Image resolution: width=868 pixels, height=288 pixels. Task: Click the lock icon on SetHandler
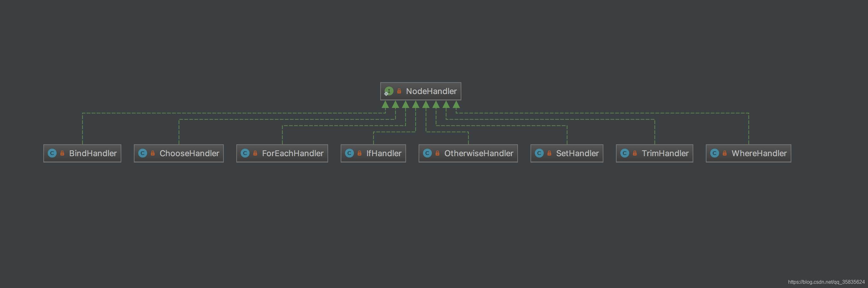(x=549, y=153)
